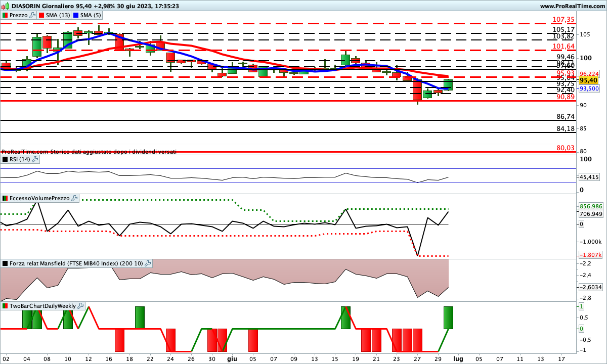The width and height of the screenshot is (607, 364).
Task: Select the SMA (13) legend label
Action: click(x=58, y=15)
